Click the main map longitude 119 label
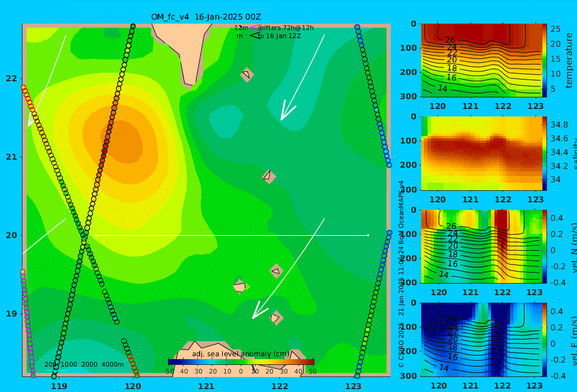The height and width of the screenshot is (392, 577). tap(59, 386)
